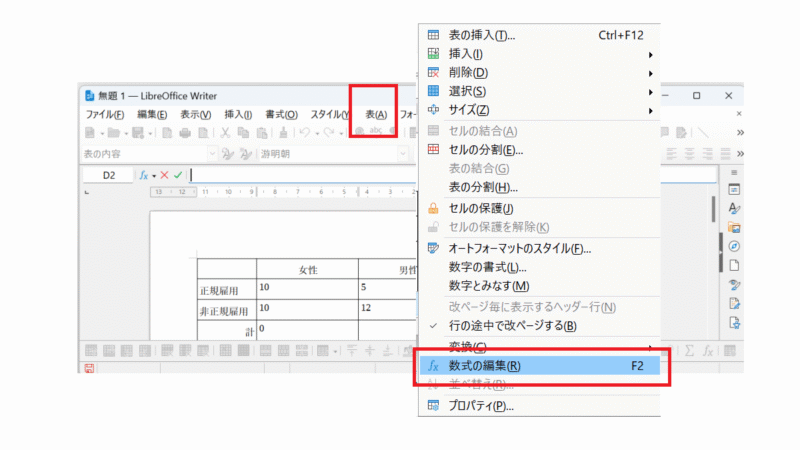Select 数式の編集(R) menu entry

tap(540, 366)
